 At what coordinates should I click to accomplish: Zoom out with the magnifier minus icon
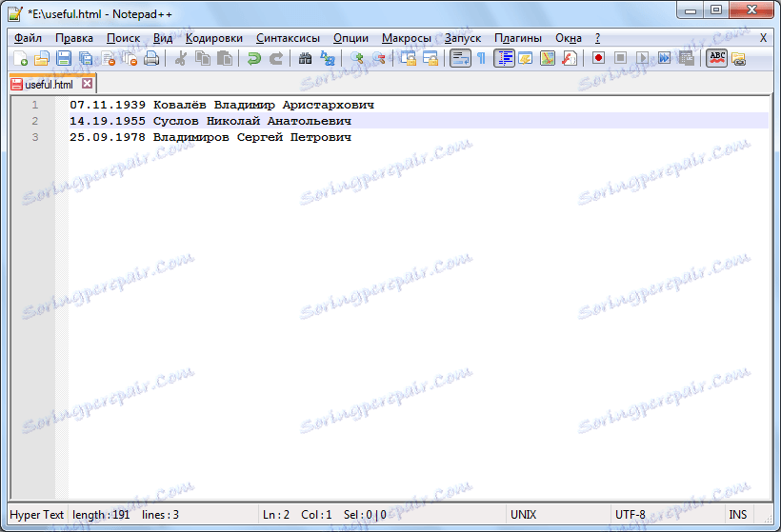[x=378, y=59]
